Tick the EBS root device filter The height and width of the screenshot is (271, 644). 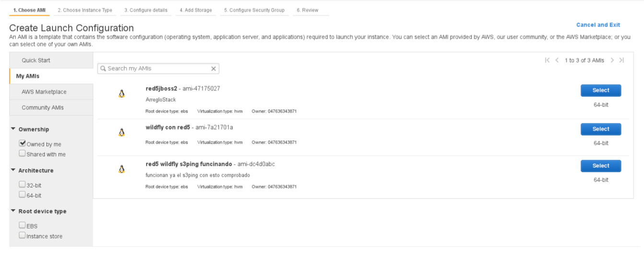pyautogui.click(x=22, y=225)
